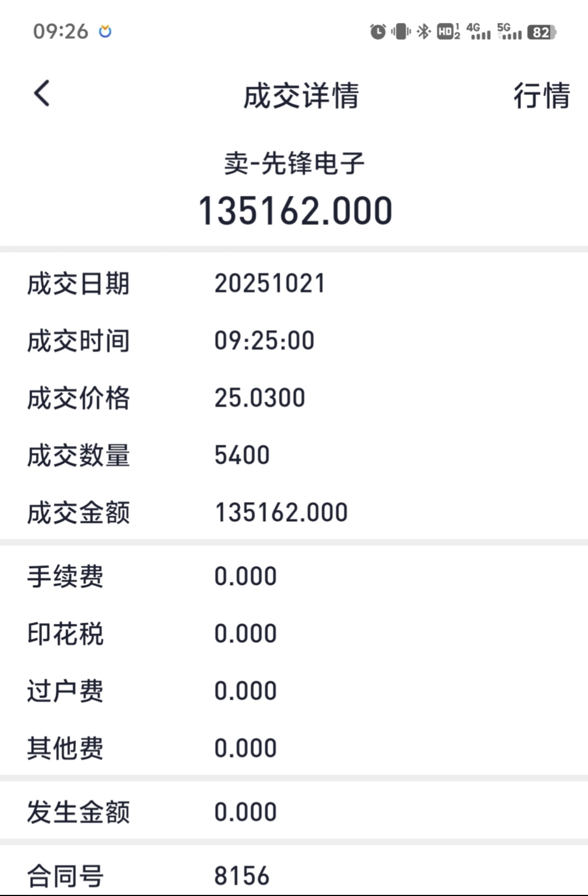This screenshot has width=588, height=896.
Task: Tap the battery level indicator
Action: click(542, 32)
